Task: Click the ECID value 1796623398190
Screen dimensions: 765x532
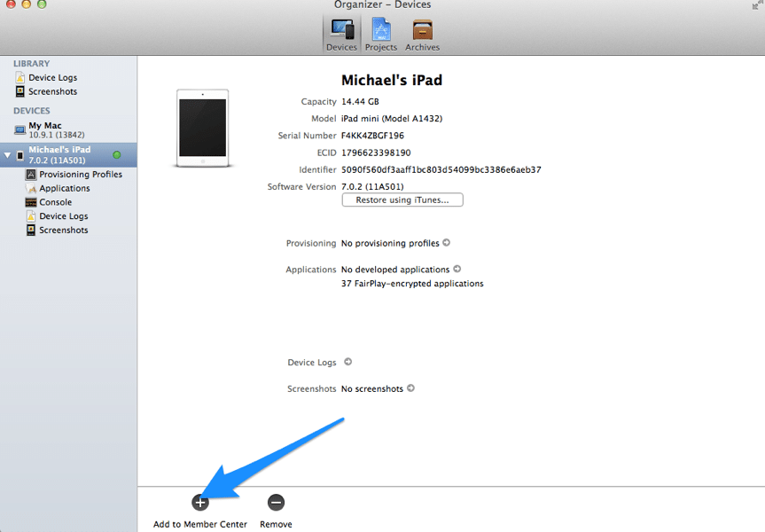Action: click(x=376, y=153)
